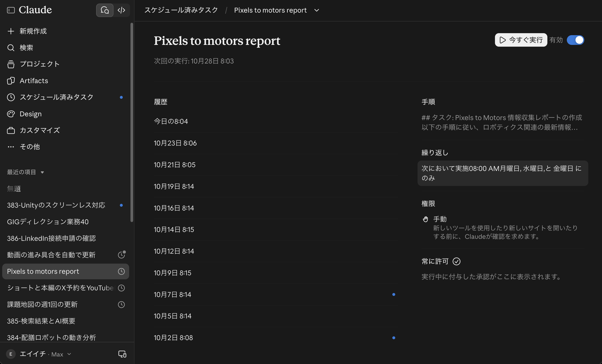Open the 10月2日 8:08 run
The height and width of the screenshot is (364, 602).
coord(276,338)
